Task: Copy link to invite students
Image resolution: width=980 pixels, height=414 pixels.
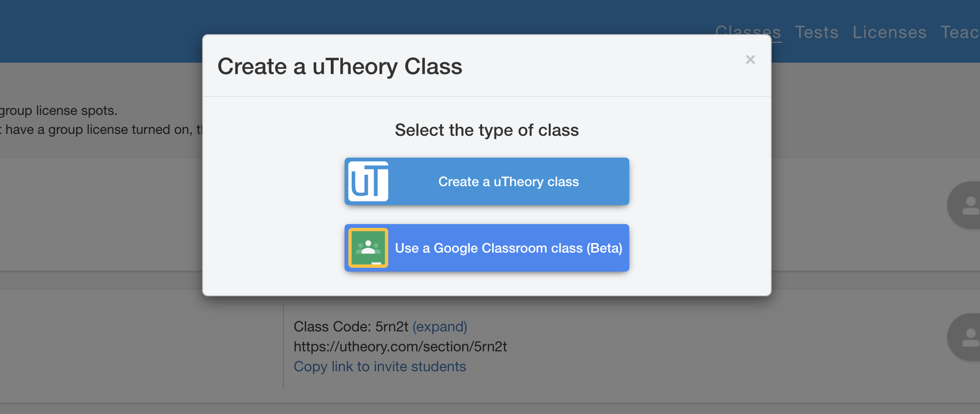Action: point(380,367)
